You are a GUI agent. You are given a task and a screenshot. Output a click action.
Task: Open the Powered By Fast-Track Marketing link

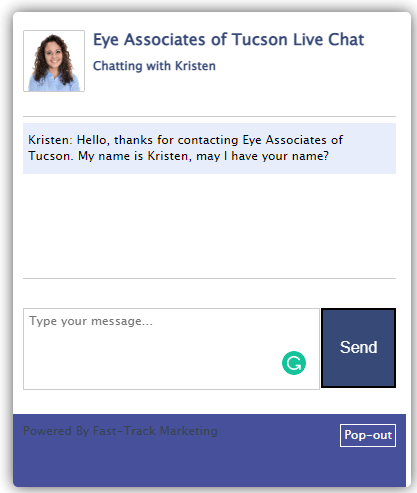click(120, 431)
